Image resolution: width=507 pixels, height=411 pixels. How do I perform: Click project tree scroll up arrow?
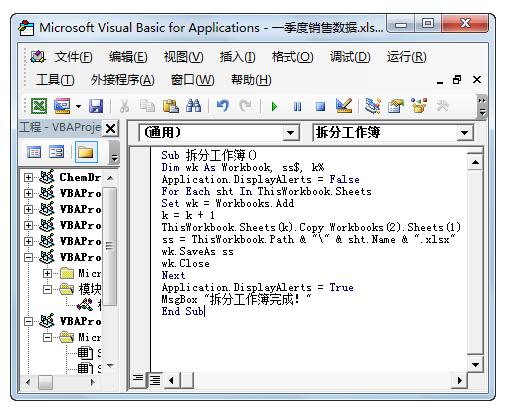click(x=110, y=179)
